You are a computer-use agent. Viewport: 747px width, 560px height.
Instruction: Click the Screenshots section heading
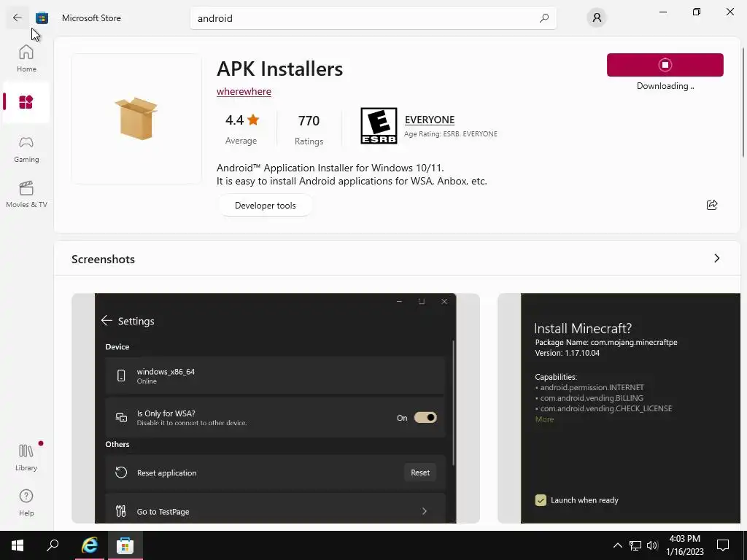click(x=103, y=259)
